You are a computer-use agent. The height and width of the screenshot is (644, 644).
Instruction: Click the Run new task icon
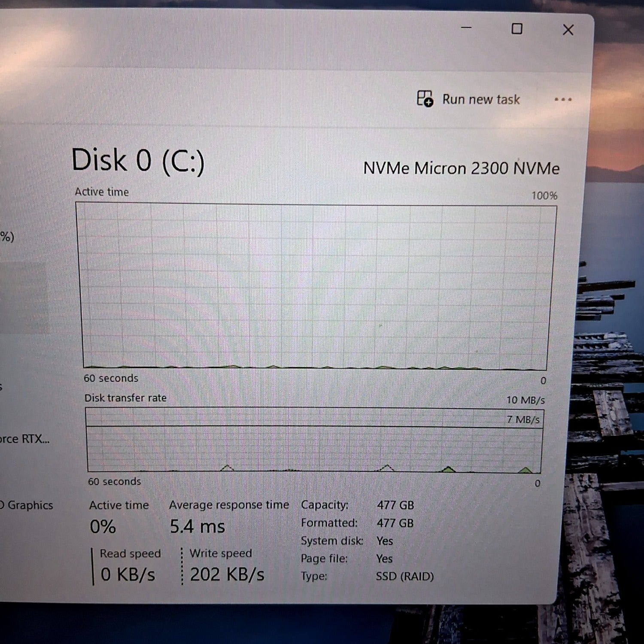(425, 99)
